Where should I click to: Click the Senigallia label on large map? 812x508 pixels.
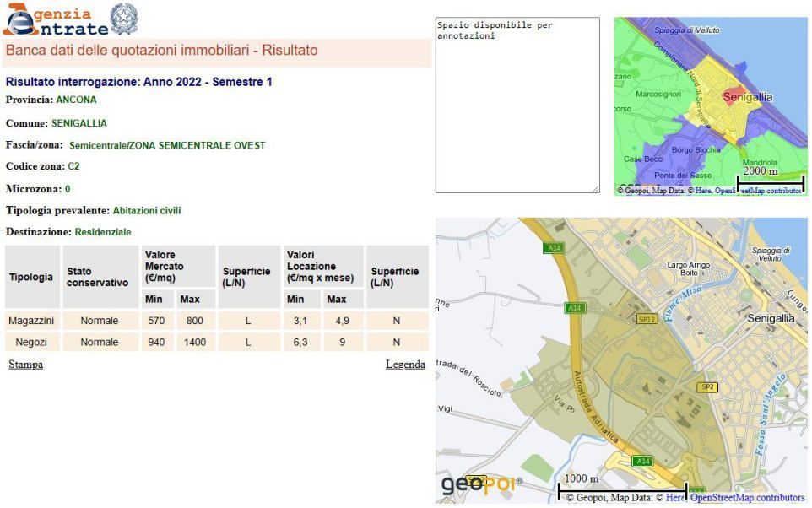click(771, 318)
